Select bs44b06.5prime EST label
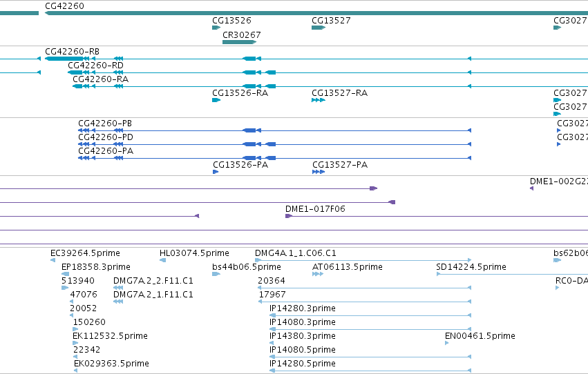The height and width of the screenshot is (374, 588). pyautogui.click(x=247, y=267)
